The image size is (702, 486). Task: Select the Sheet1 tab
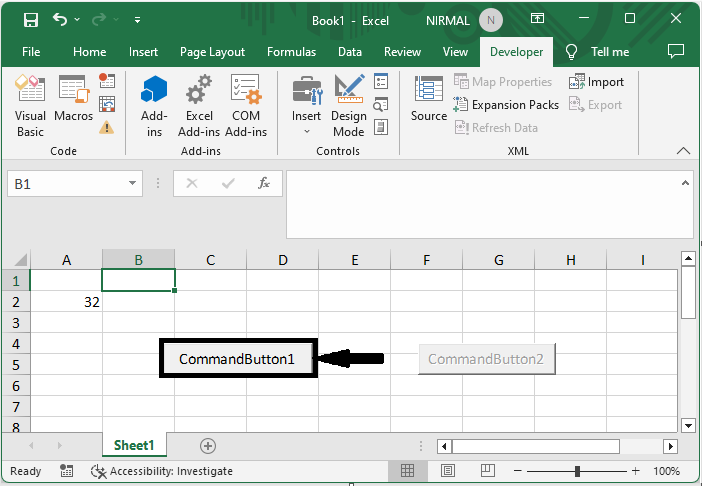tap(133, 445)
